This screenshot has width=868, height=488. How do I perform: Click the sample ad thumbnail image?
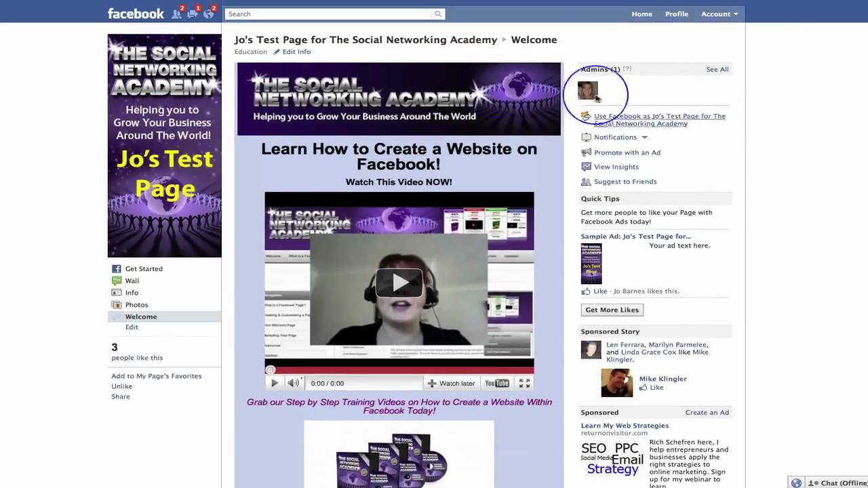click(x=591, y=264)
